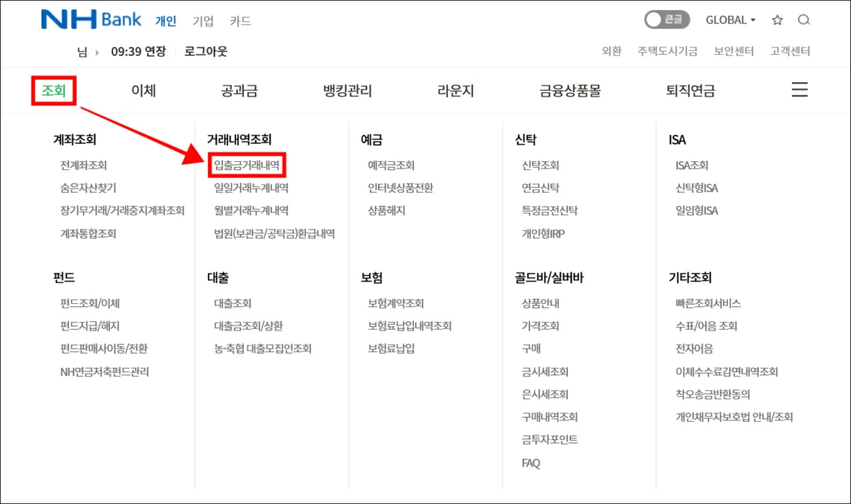
Task: Open the 이체 main menu
Action: tap(143, 91)
